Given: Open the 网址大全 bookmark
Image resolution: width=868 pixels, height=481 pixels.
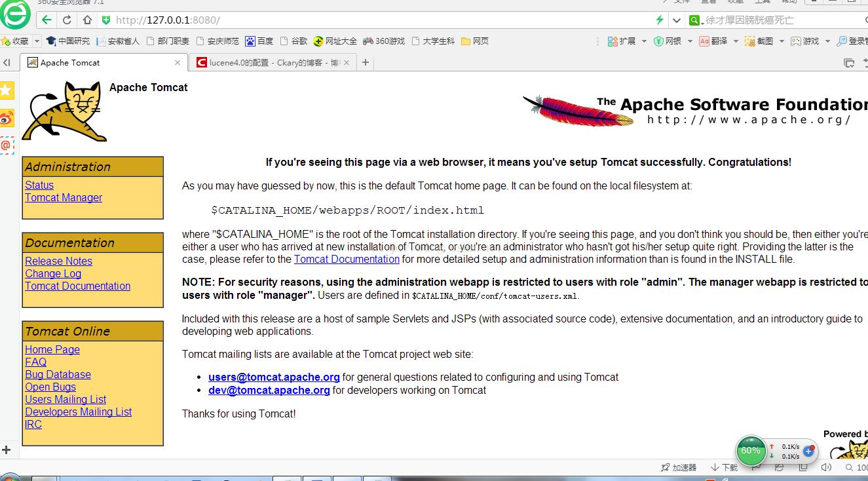Looking at the screenshot, I should click(x=335, y=41).
